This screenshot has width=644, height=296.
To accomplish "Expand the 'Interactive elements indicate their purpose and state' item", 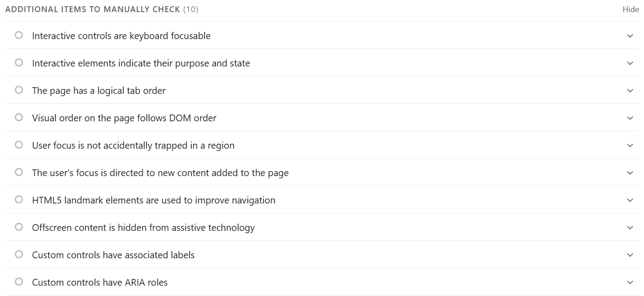I will [x=630, y=63].
